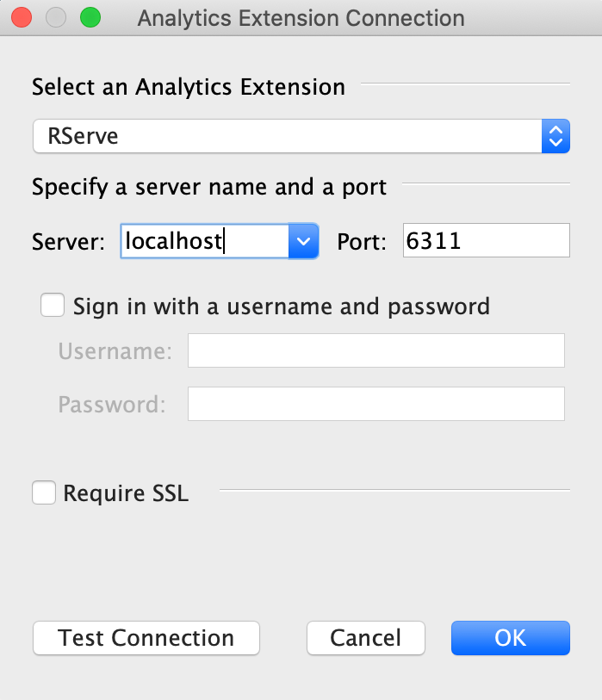Click the blue arrows on RServe selector
Viewport: 602px width, 700px height.
click(x=556, y=136)
